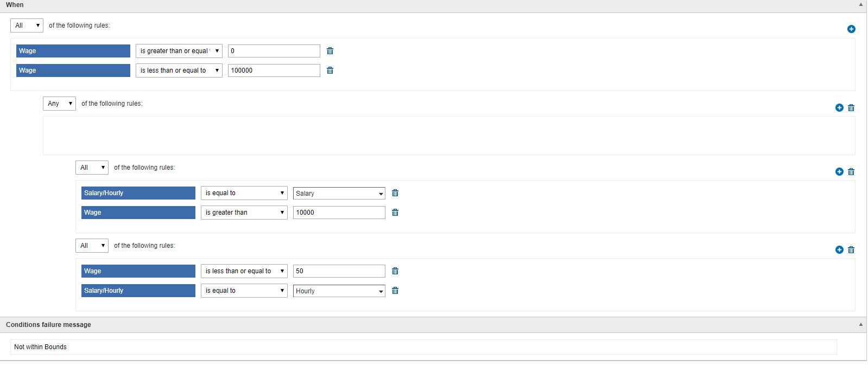Viewport: 868px width, 366px height.
Task: Delete the Wage less than or equal 100000 rule
Action: tap(330, 70)
